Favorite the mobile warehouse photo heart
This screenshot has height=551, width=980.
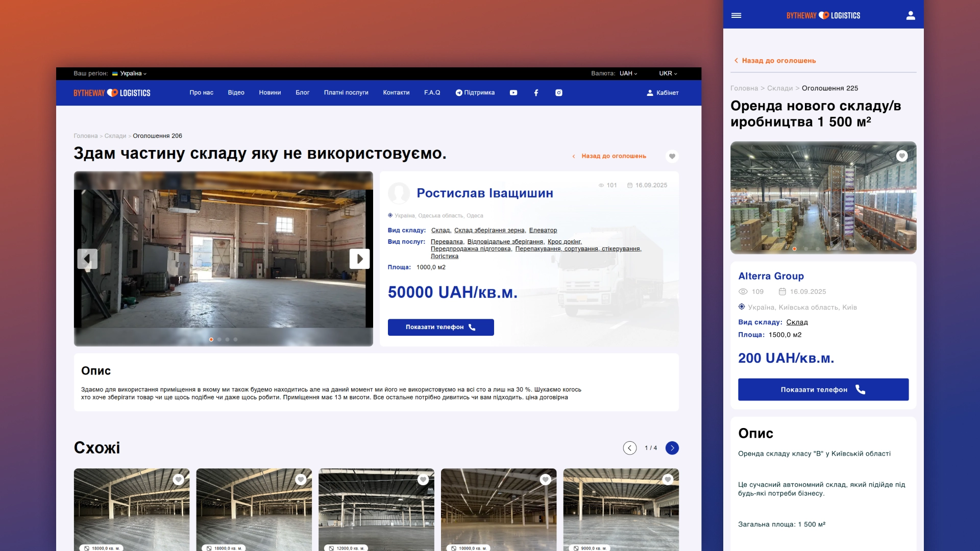coord(902,156)
